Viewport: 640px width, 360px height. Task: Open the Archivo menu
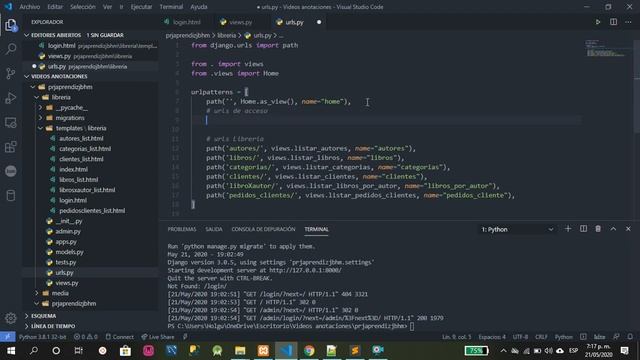click(29, 7)
